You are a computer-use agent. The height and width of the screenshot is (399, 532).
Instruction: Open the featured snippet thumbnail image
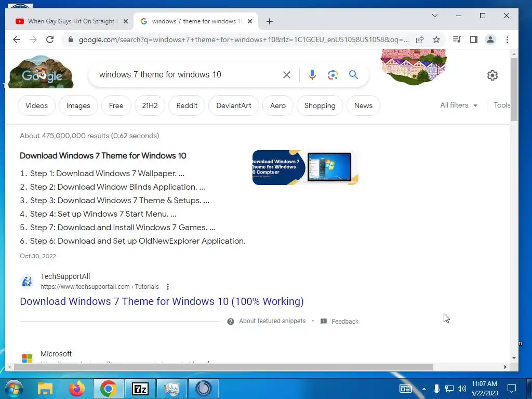[x=305, y=168]
